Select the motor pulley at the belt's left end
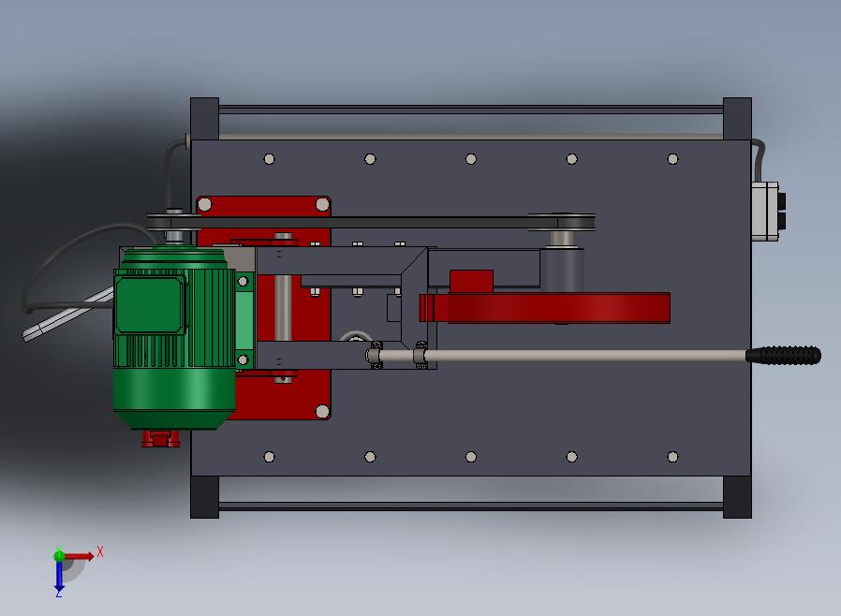Image resolution: width=841 pixels, height=616 pixels. tap(174, 222)
